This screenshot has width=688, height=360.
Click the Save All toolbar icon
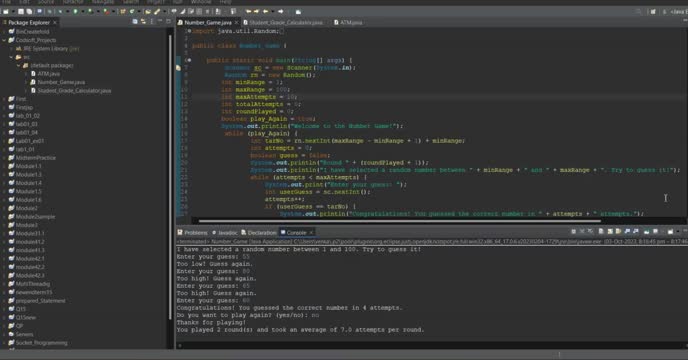click(29, 11)
